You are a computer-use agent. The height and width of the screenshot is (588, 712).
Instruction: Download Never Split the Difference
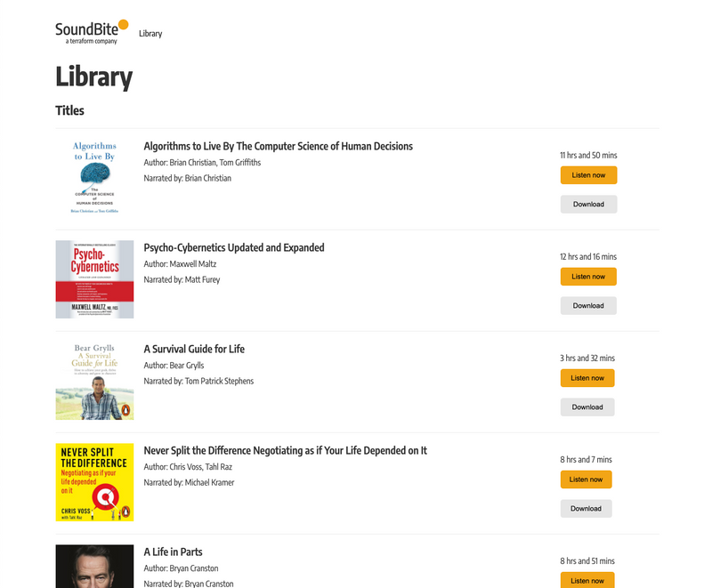click(586, 509)
